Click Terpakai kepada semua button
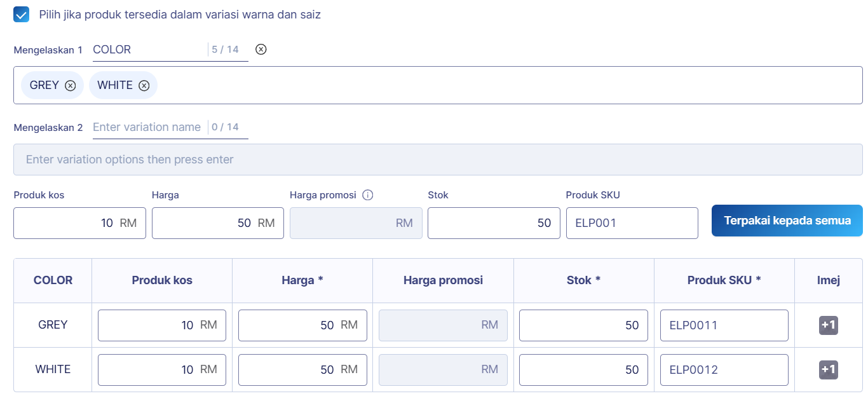 point(787,221)
